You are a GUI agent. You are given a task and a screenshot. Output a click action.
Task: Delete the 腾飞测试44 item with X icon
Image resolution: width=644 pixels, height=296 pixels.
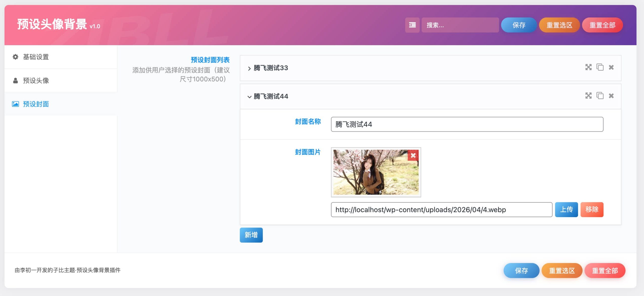coord(611,96)
